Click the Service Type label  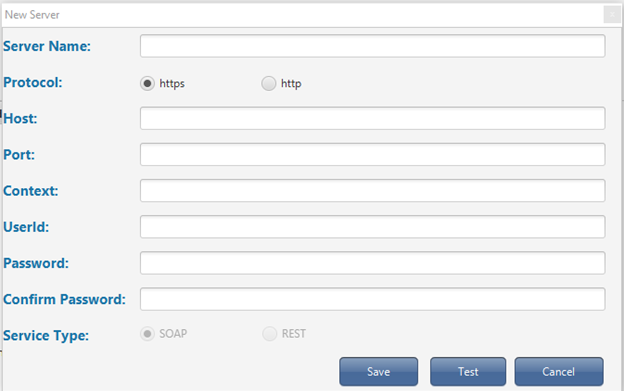coord(46,335)
